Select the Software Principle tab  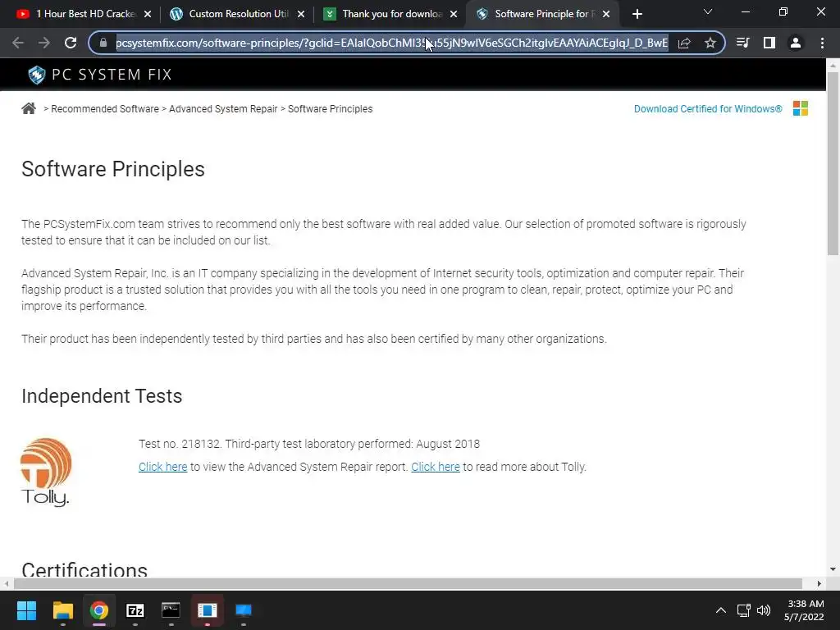coord(542,14)
